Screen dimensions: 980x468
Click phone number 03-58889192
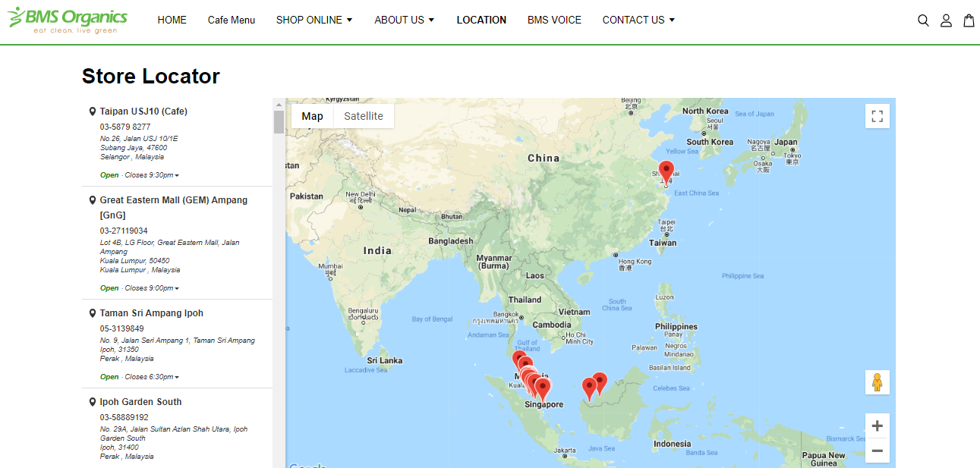tap(124, 417)
